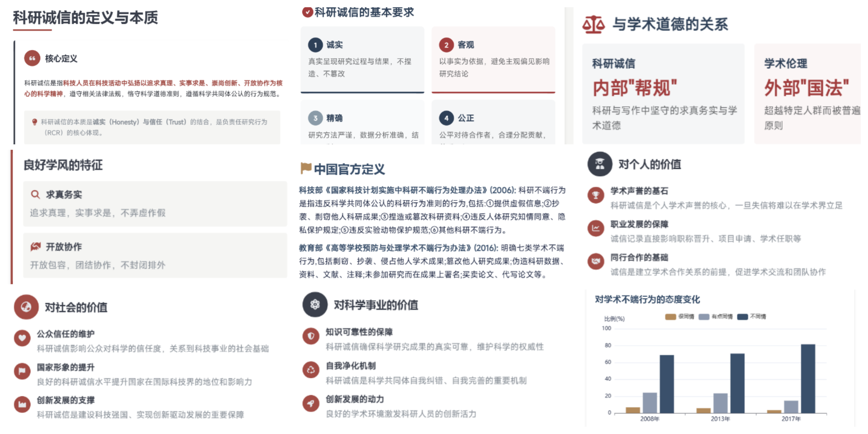Click the atom icon beside 对科学事业的价值
The height and width of the screenshot is (434, 868).
tap(315, 305)
